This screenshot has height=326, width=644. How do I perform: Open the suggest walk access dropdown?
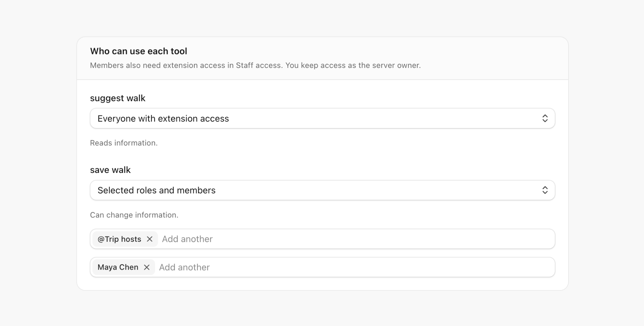coord(322,118)
